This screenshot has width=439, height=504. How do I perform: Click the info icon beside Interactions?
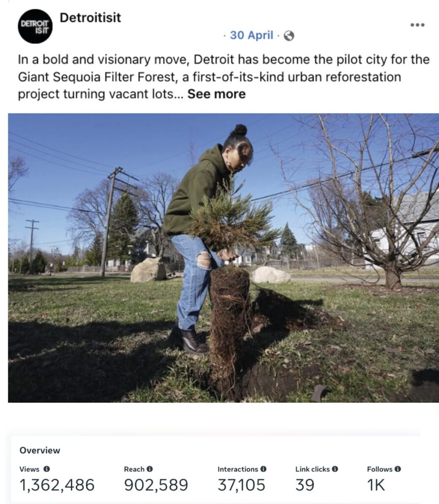pyautogui.click(x=263, y=469)
